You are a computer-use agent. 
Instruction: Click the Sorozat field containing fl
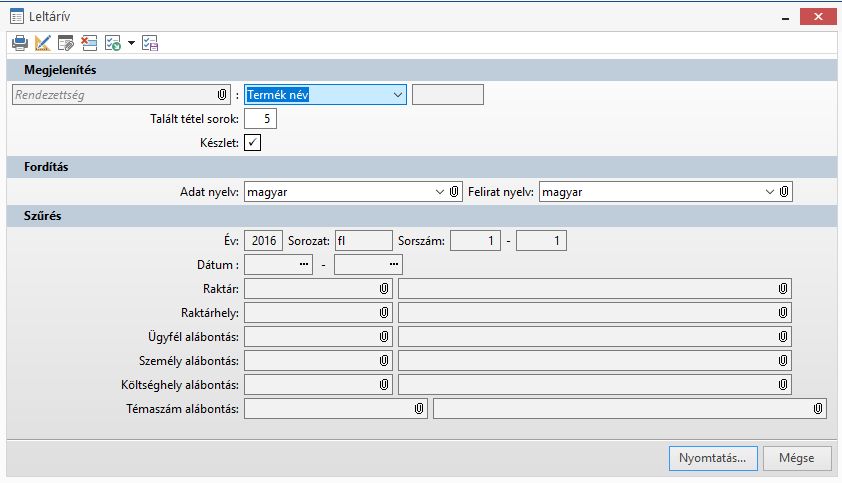(x=364, y=241)
